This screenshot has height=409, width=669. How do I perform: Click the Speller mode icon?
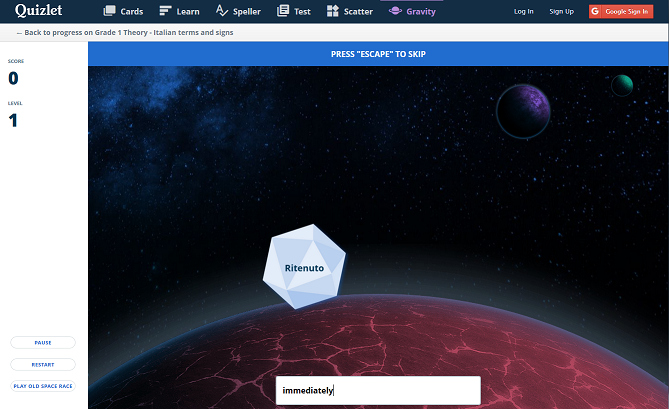pos(222,11)
